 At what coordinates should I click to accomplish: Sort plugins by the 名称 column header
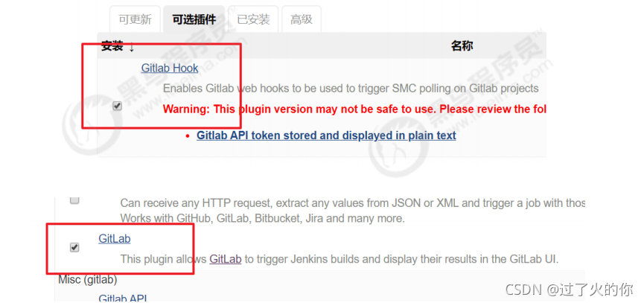point(462,46)
